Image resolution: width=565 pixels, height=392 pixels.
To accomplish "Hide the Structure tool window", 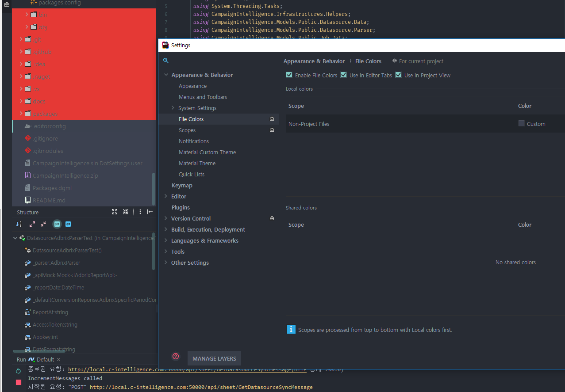I will click(x=150, y=212).
